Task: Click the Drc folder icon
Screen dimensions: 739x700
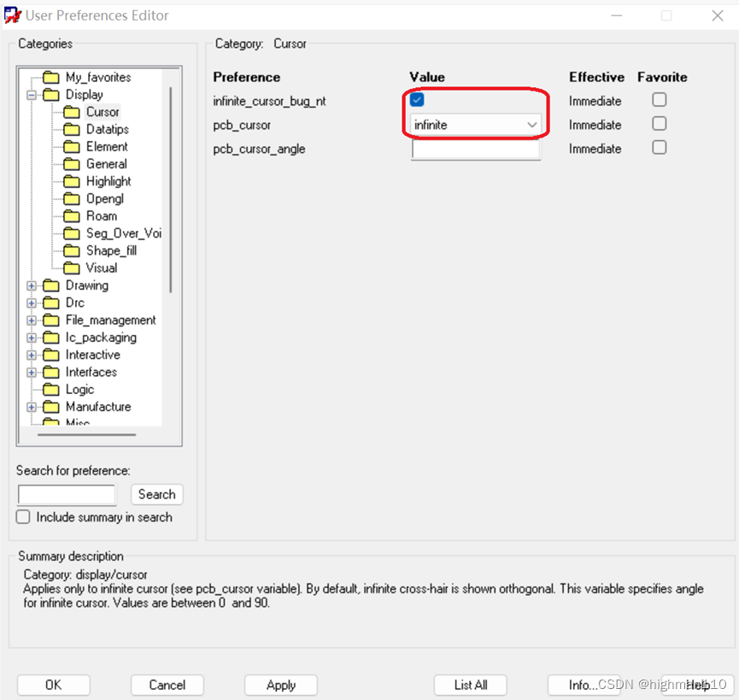Action: (x=51, y=303)
